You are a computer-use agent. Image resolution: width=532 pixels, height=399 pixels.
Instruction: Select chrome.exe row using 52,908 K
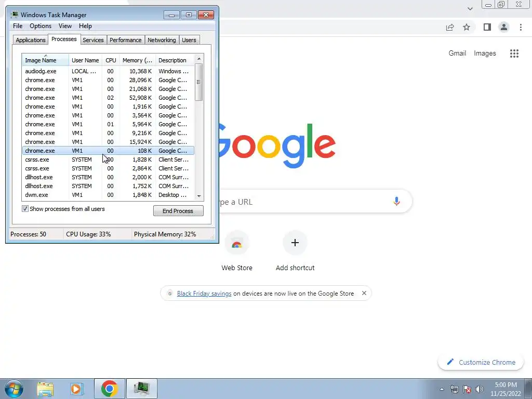pyautogui.click(x=108, y=98)
